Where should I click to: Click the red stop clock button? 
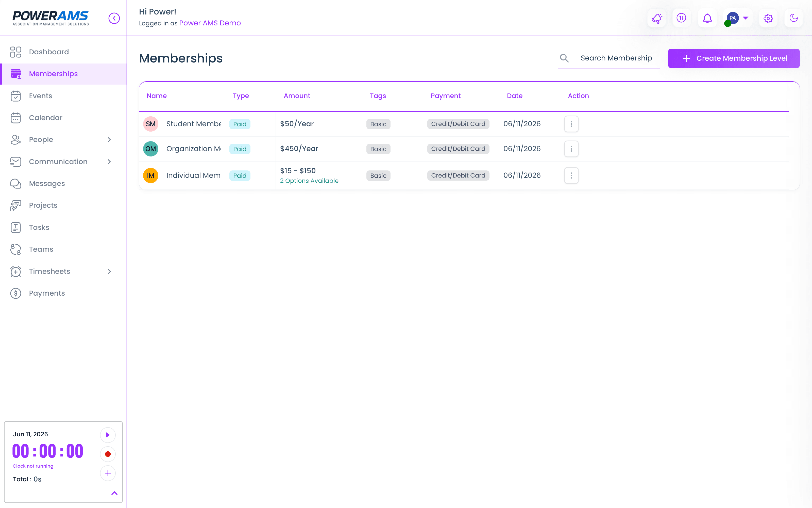(108, 454)
